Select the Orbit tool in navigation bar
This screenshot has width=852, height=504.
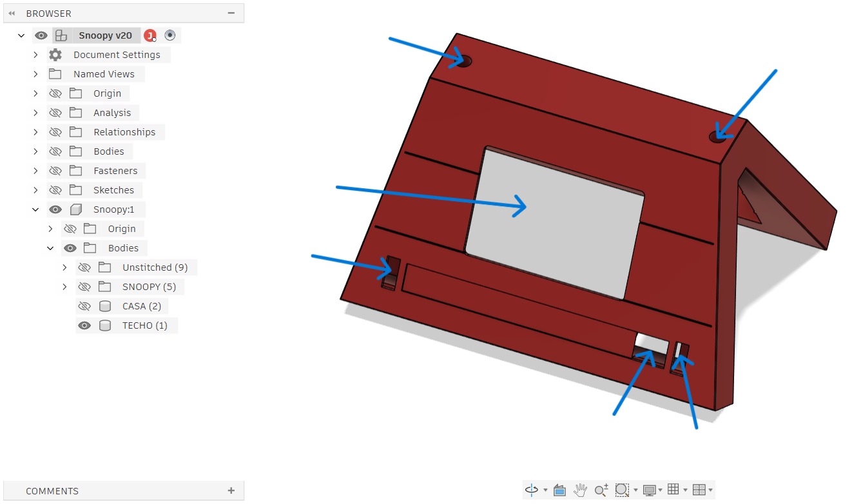[532, 490]
